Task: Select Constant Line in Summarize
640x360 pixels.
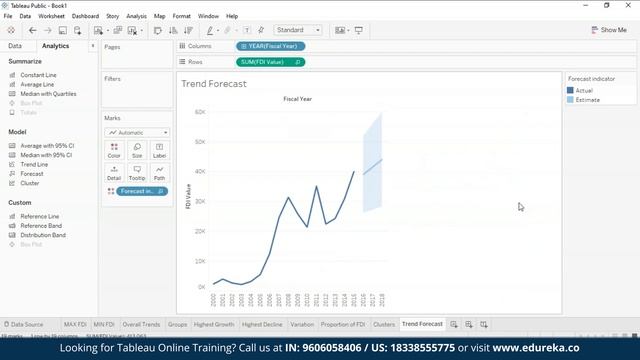Action: click(x=38, y=75)
